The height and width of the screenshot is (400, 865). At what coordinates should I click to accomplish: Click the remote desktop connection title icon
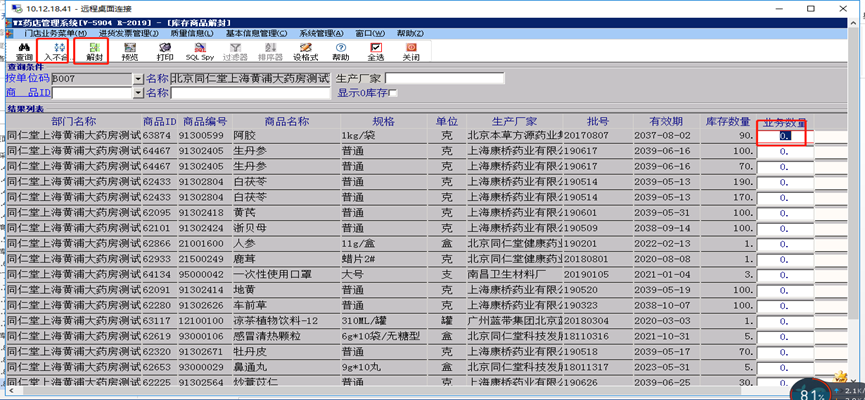[17, 8]
